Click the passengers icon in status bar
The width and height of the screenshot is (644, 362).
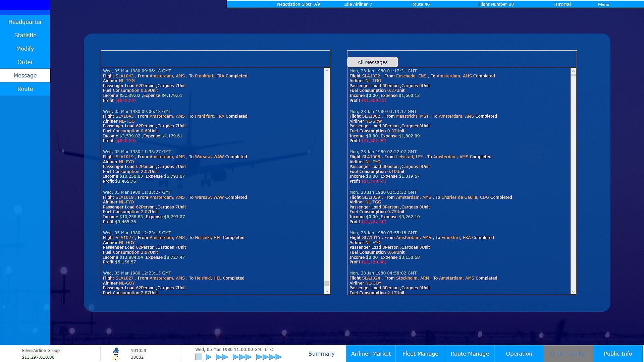coord(116,351)
